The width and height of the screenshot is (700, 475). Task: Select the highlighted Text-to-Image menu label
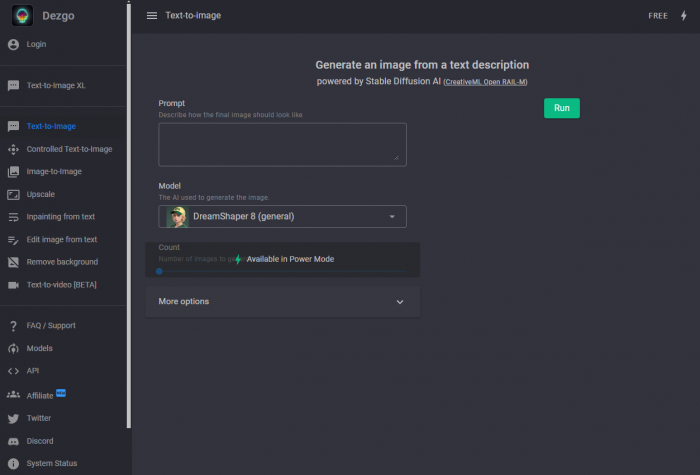(51, 126)
